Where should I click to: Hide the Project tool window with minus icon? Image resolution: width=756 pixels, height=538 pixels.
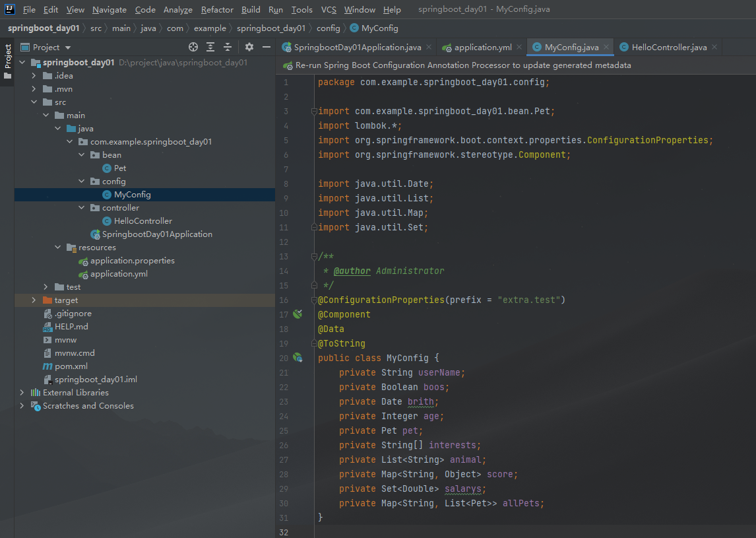pyautogui.click(x=267, y=47)
